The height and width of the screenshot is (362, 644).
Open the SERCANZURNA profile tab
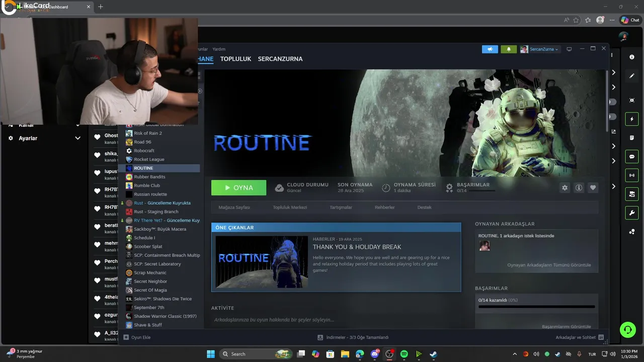click(280, 59)
